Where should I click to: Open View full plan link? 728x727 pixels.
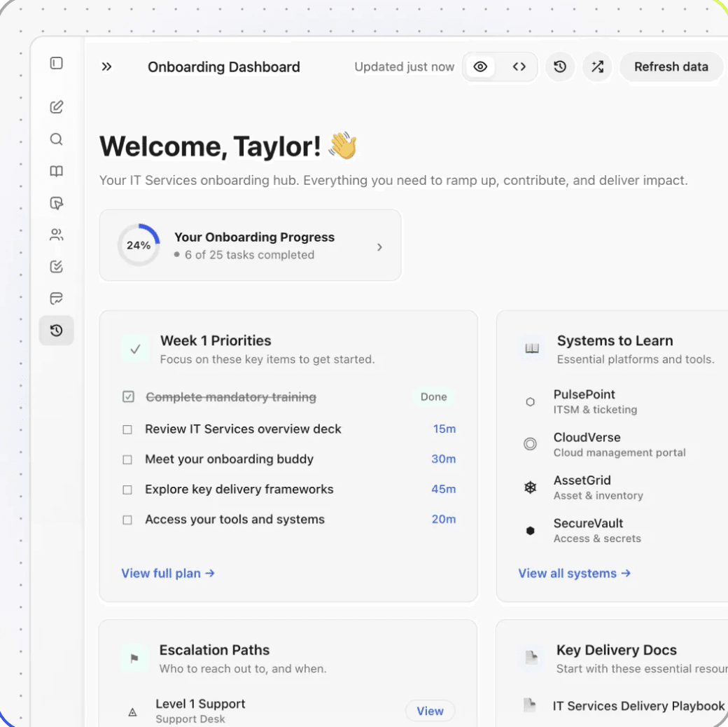point(168,573)
